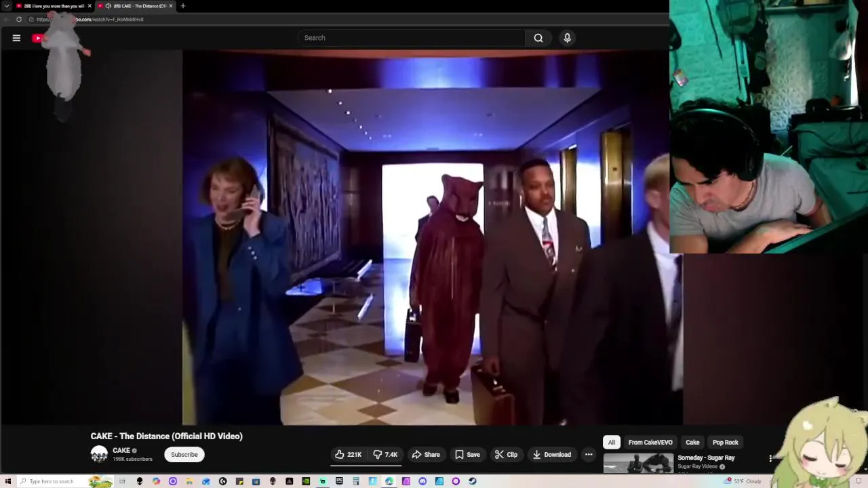Select the Cake filter chip

tap(692, 443)
